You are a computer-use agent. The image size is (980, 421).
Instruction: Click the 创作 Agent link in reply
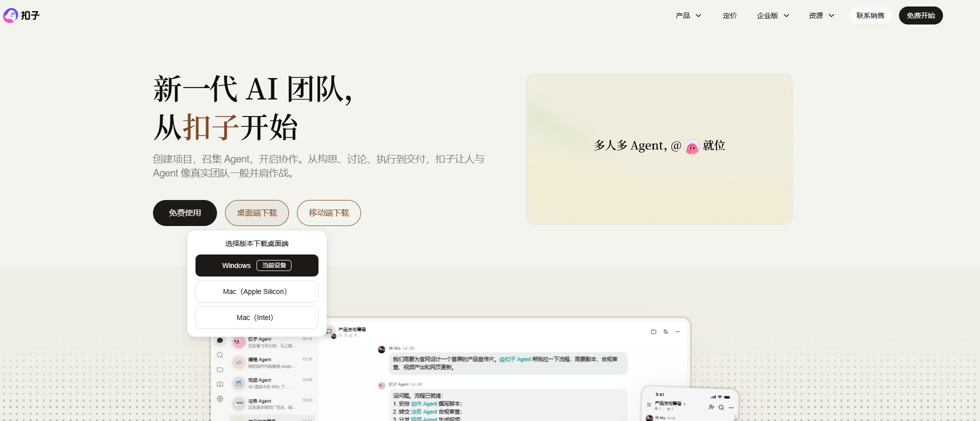[424, 404]
